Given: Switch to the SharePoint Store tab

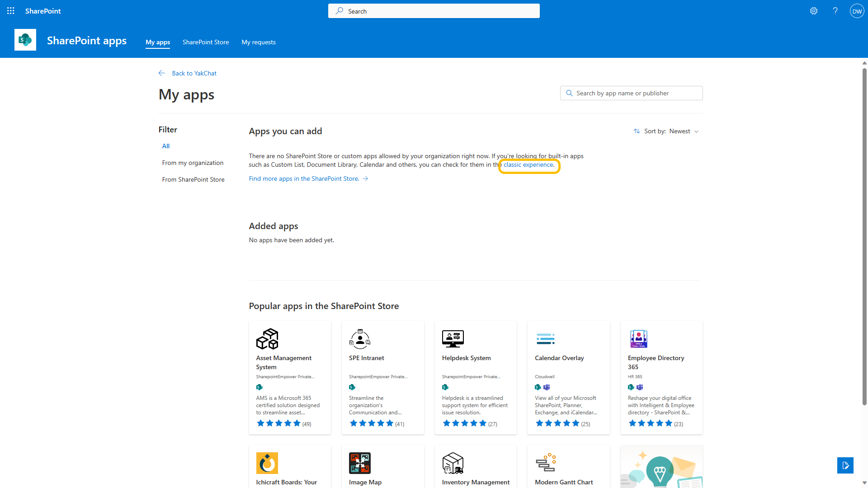Looking at the screenshot, I should (206, 42).
